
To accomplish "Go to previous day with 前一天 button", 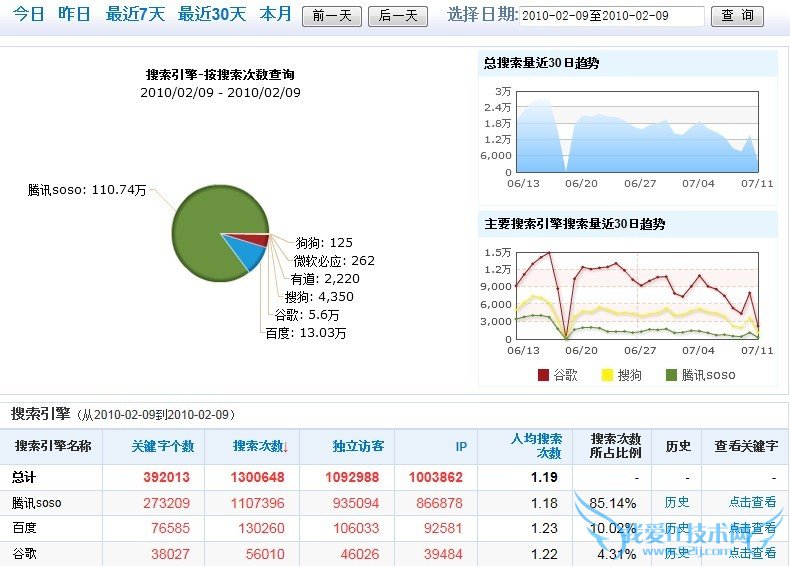I will [332, 16].
